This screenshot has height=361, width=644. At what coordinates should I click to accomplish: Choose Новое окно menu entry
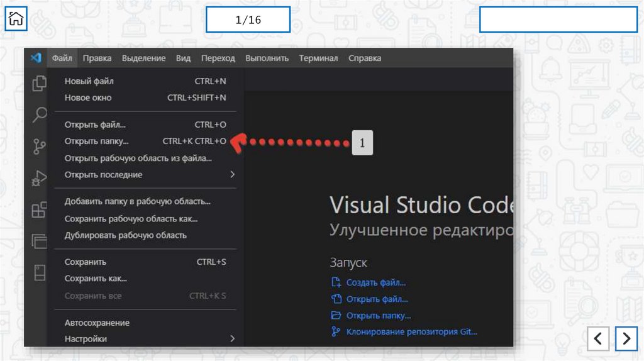[145, 97]
